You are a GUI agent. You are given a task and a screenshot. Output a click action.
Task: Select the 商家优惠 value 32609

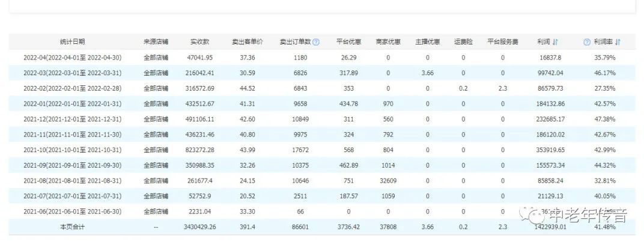tap(387, 181)
